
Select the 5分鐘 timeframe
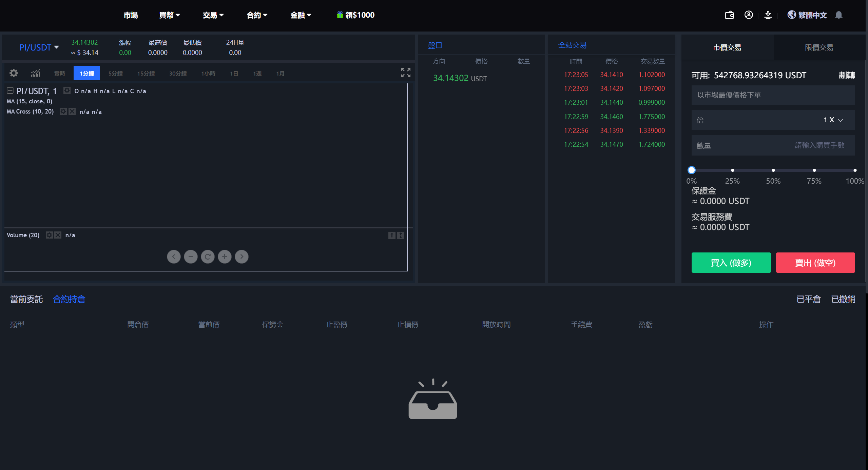click(x=115, y=74)
